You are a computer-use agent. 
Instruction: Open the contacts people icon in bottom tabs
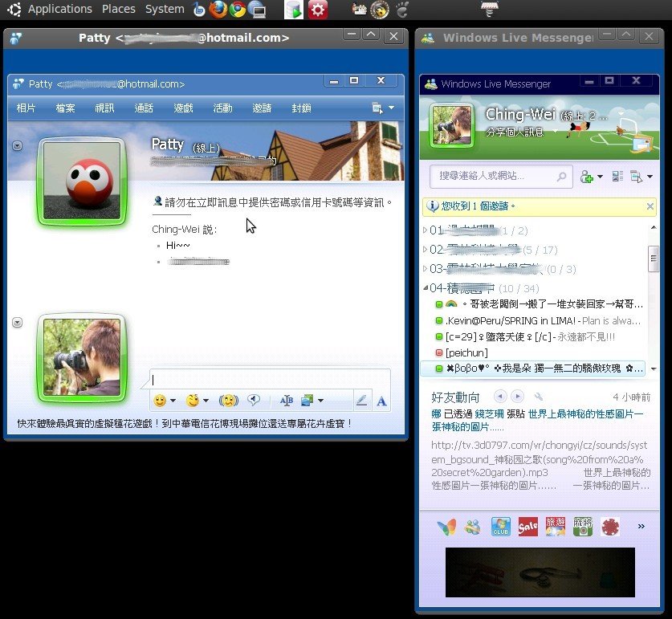click(473, 527)
